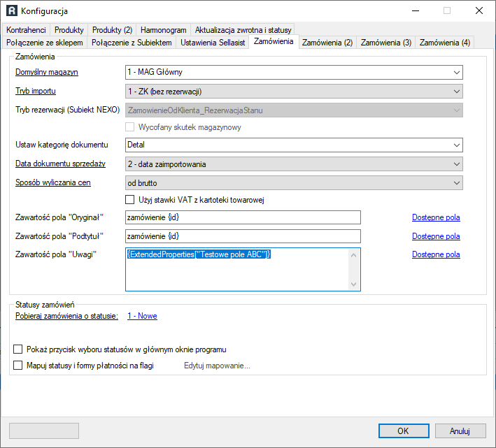Toggle Wycofany skutek magazynowy checkbox
The image size is (496, 448).
point(129,127)
